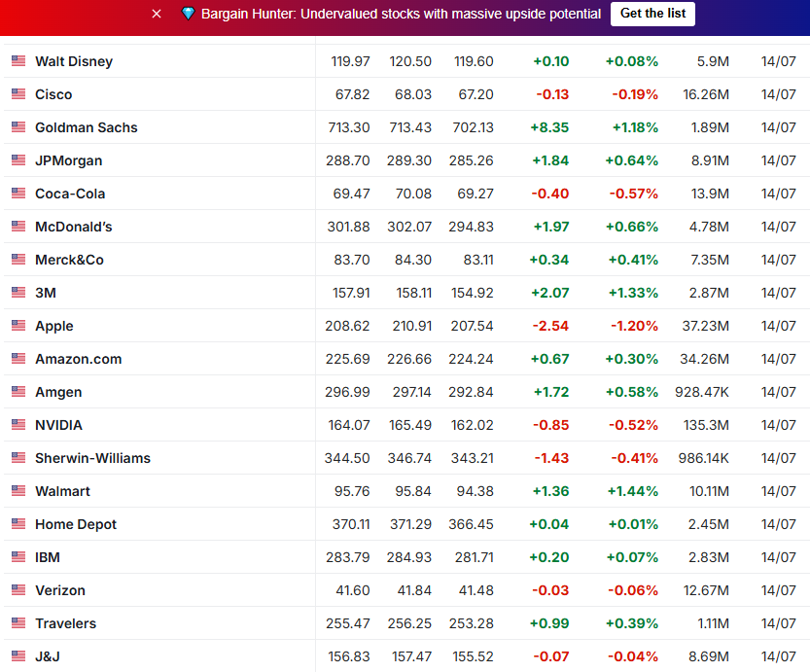This screenshot has height=672, width=810.
Task: Select Home Depot high price 371.29
Action: (x=410, y=524)
